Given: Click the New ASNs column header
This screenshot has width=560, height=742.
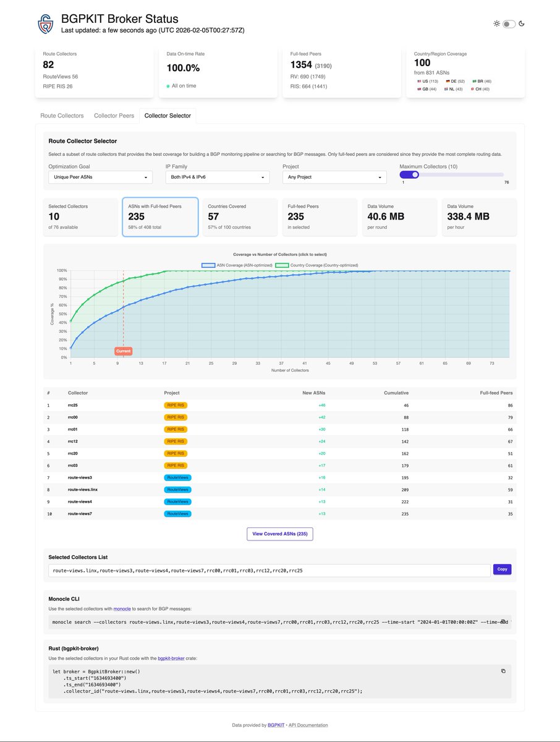Looking at the screenshot, I should click(315, 393).
